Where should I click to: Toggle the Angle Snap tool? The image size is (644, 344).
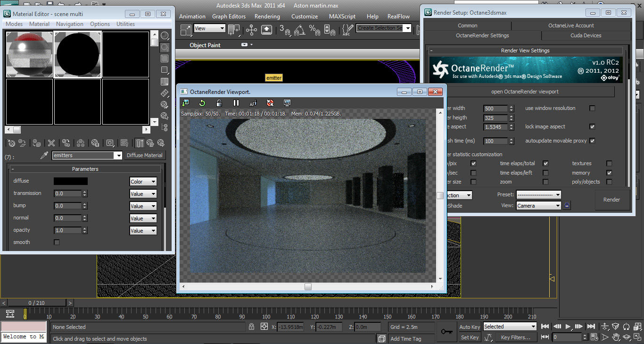click(x=299, y=30)
